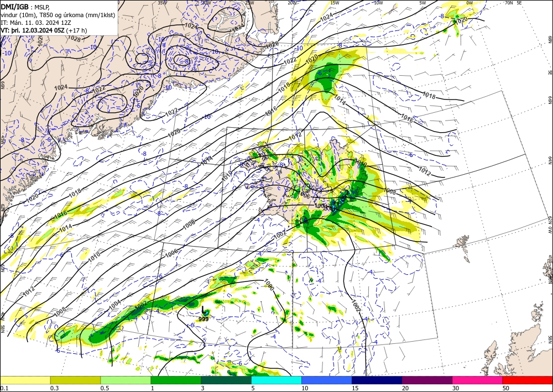Screen dimensions: 553x392
Task: Click the "L" low pressure marker
Action: [204, 310]
